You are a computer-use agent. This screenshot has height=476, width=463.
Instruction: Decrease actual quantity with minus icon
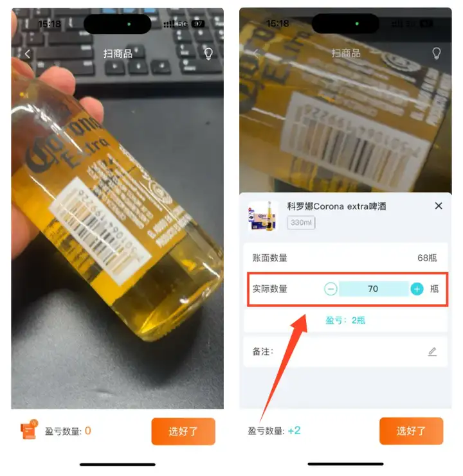click(x=331, y=288)
